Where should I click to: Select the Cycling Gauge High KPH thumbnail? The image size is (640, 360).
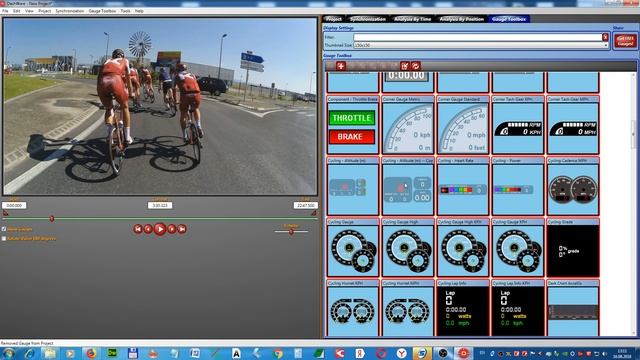tap(463, 247)
